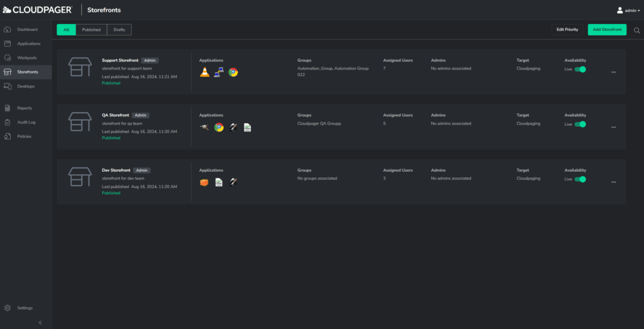Click the Reports document icon in sidebar
This screenshot has width=644, height=329.
(7, 108)
